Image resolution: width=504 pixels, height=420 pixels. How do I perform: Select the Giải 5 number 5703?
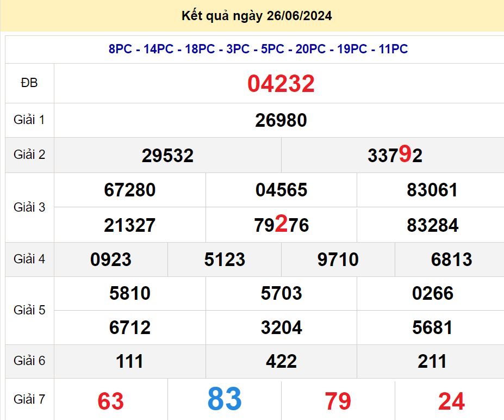(281, 294)
